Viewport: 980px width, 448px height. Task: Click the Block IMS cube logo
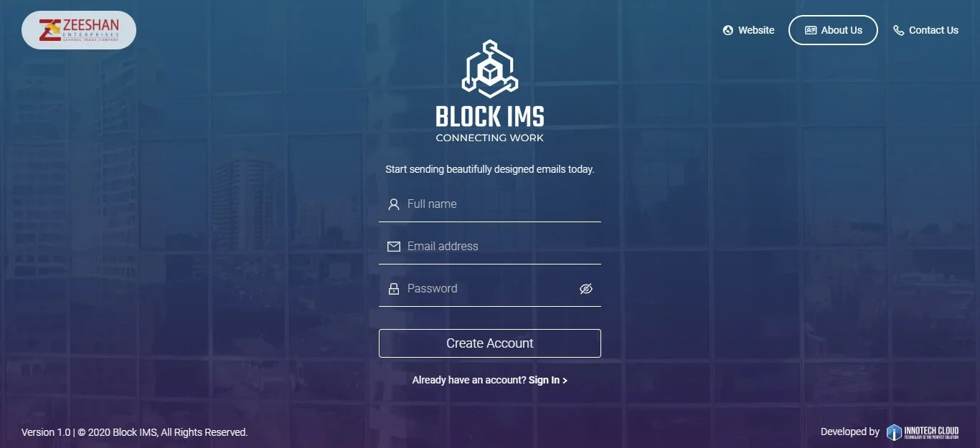pos(490,69)
